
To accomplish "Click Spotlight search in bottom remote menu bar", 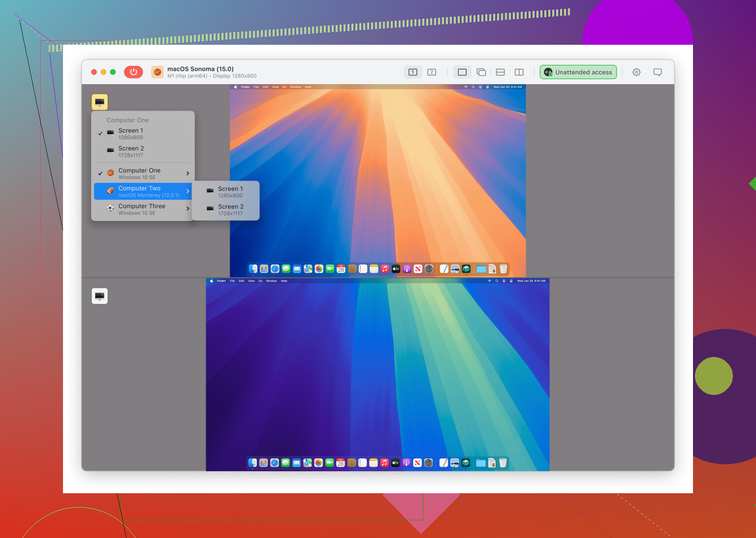I will point(497,281).
